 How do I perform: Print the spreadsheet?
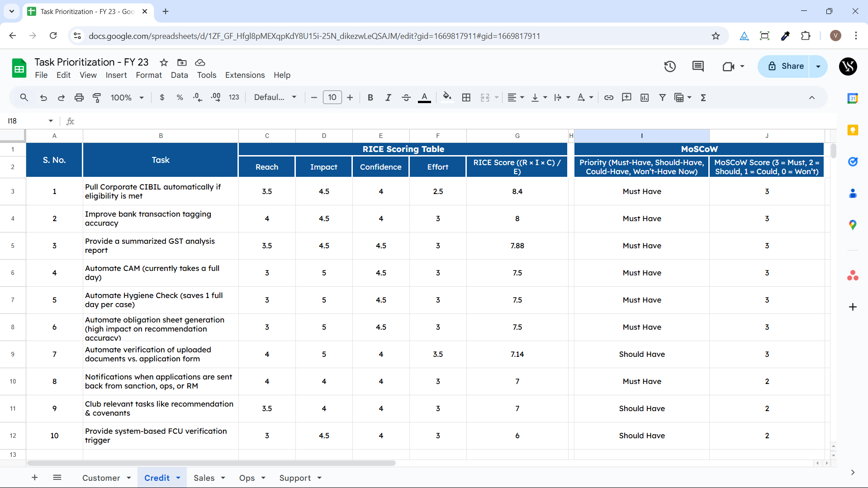point(79,97)
